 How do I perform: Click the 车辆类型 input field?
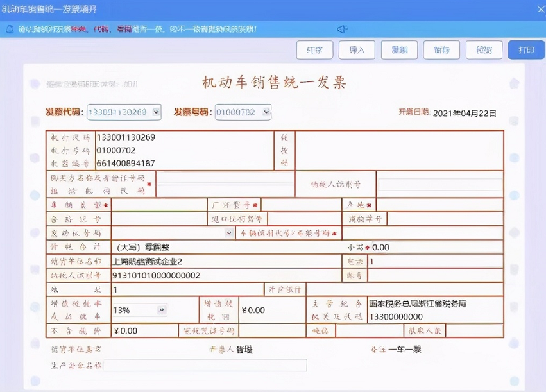(x=160, y=205)
